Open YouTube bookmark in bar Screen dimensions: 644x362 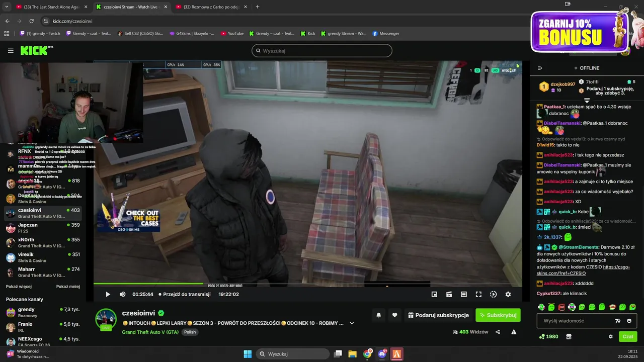tap(232, 34)
